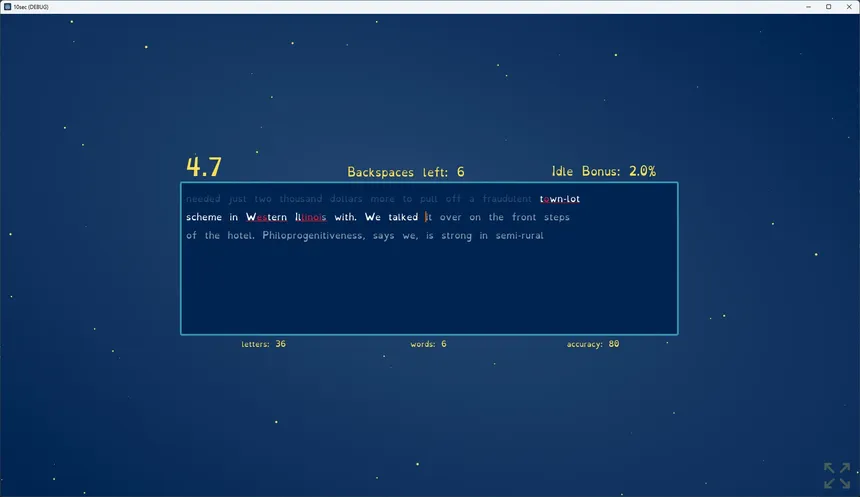Click the 4.7 countdown timer
Viewport: 860px width, 497px height.
pyautogui.click(x=203, y=167)
